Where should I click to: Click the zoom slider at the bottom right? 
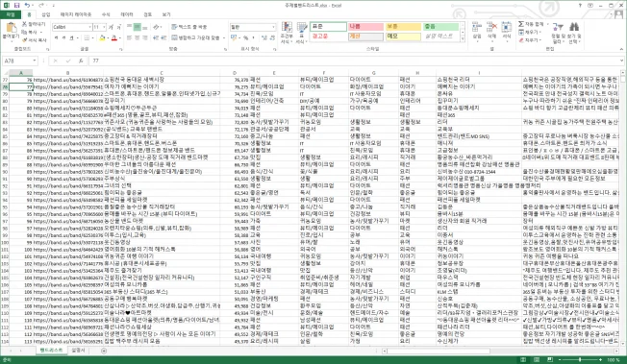point(580,359)
